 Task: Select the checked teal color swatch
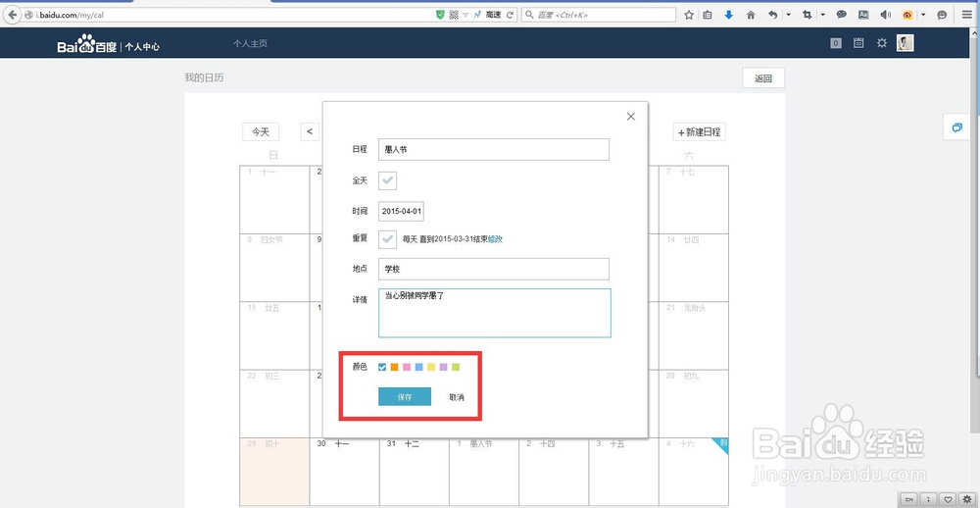point(382,367)
